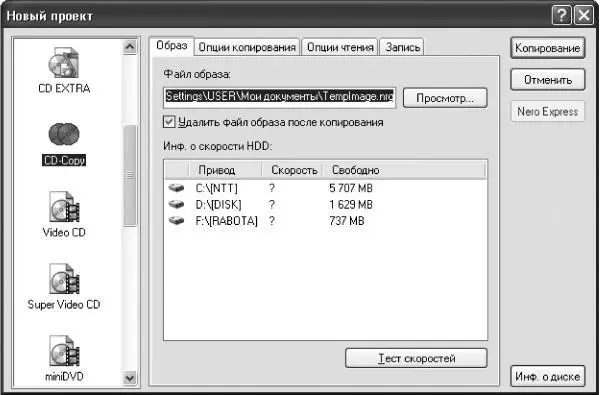This screenshot has width=600, height=395.
Task: Switch to Опции копирования tab
Action: 247,47
